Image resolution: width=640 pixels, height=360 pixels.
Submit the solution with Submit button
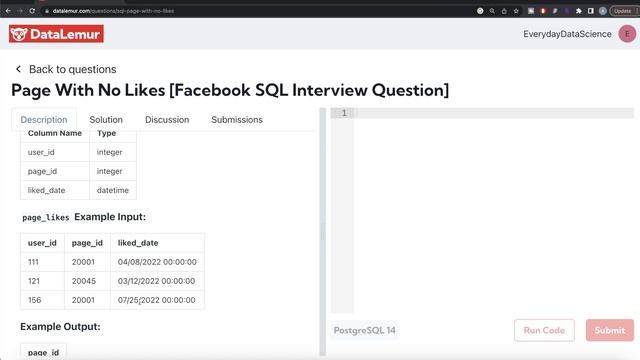(609, 330)
